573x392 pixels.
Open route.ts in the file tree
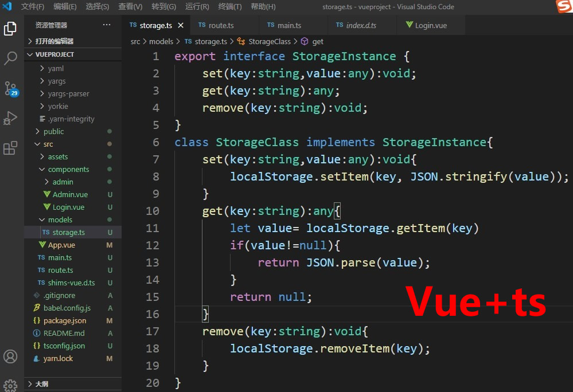tap(73, 270)
